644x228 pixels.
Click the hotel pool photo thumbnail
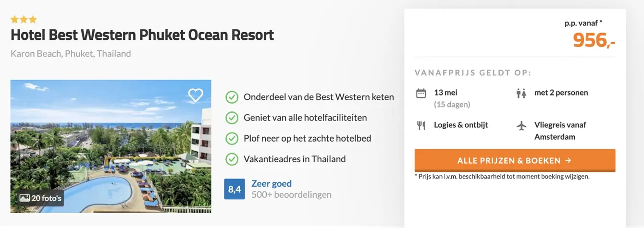click(111, 146)
